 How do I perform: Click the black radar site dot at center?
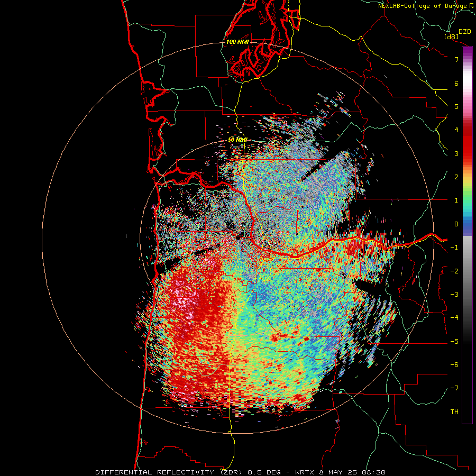[x=238, y=237]
